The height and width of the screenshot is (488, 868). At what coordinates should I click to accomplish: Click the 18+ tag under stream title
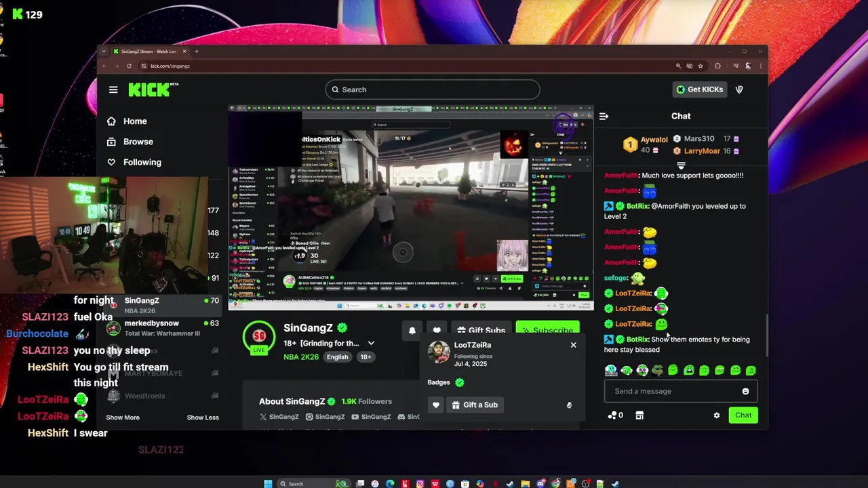coord(366,357)
